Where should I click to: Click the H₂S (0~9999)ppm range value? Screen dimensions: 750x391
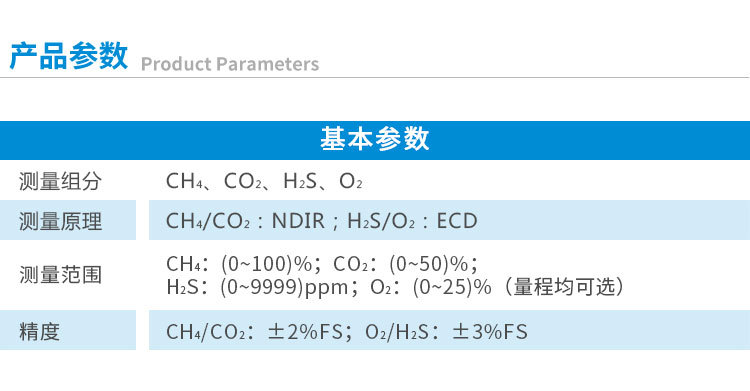click(258, 287)
